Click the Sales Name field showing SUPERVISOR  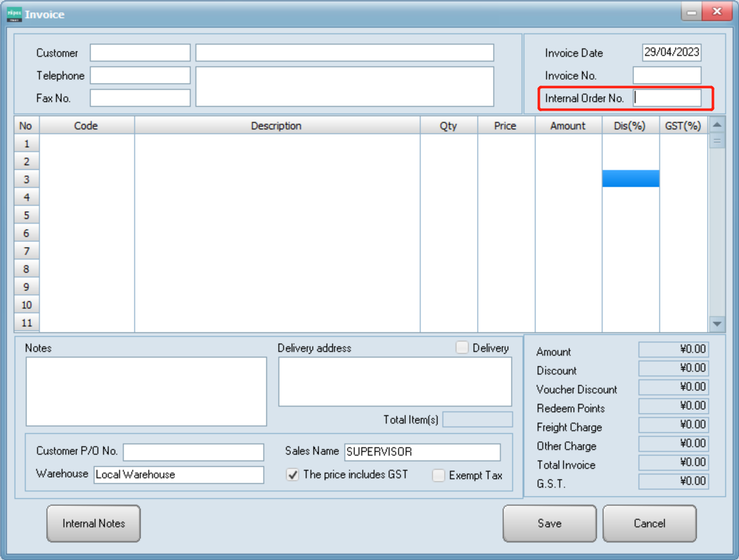click(421, 452)
